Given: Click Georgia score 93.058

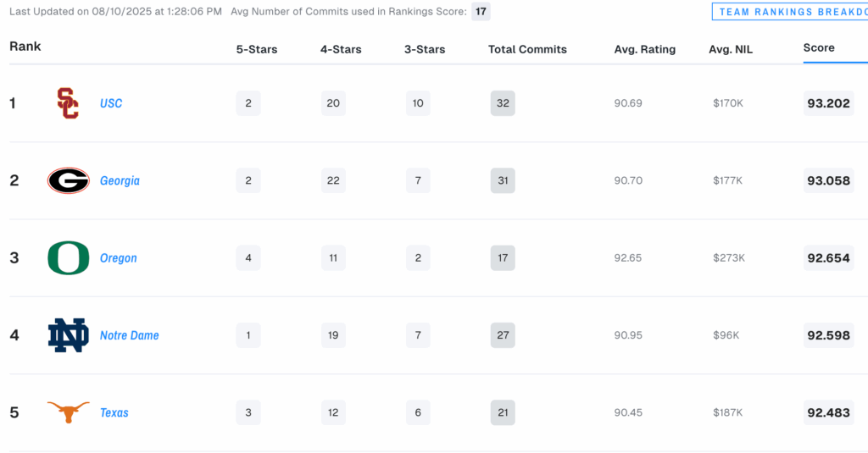Looking at the screenshot, I should (828, 181).
